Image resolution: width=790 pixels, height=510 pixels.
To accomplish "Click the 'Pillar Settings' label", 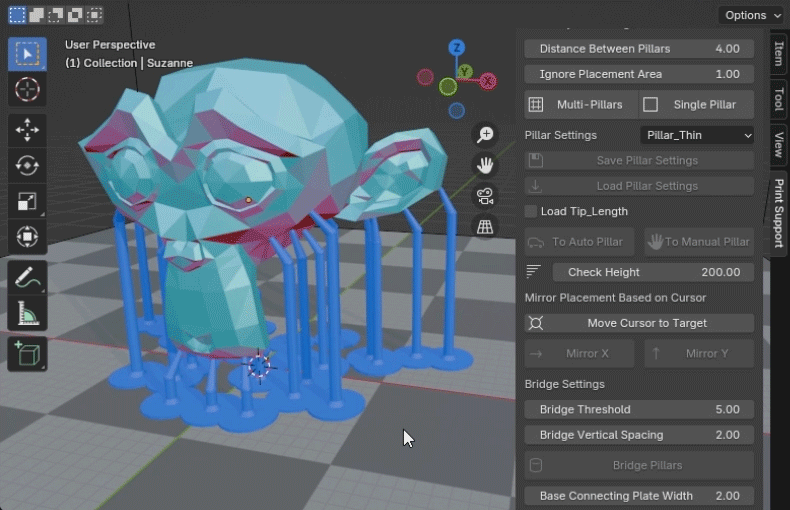I will coord(560,135).
